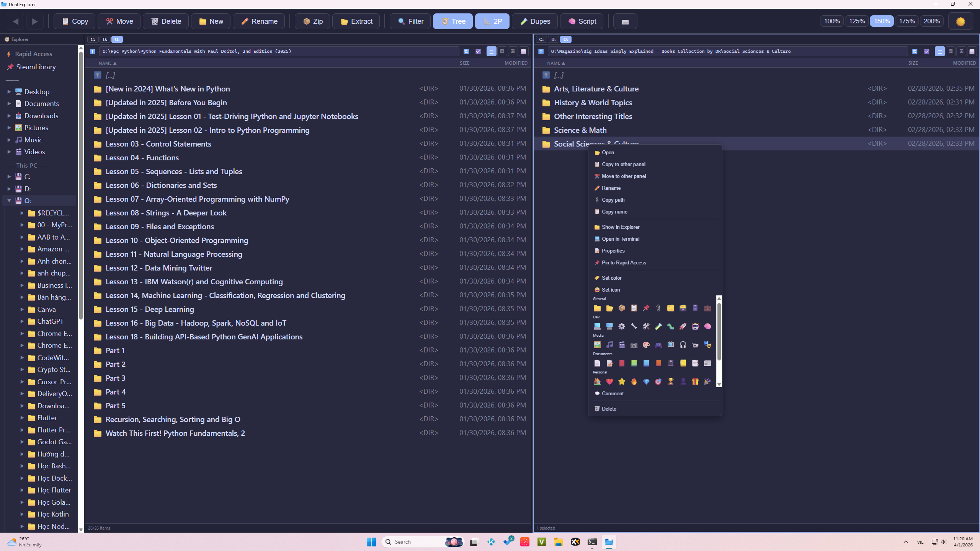The image size is (980, 551).
Task: Refresh the left panel folder listing
Action: click(466, 51)
